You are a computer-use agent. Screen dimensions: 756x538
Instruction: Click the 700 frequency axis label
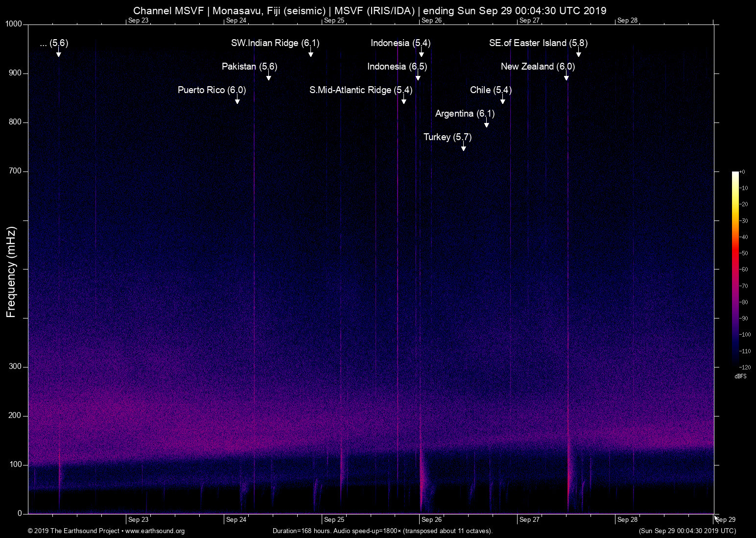point(16,171)
